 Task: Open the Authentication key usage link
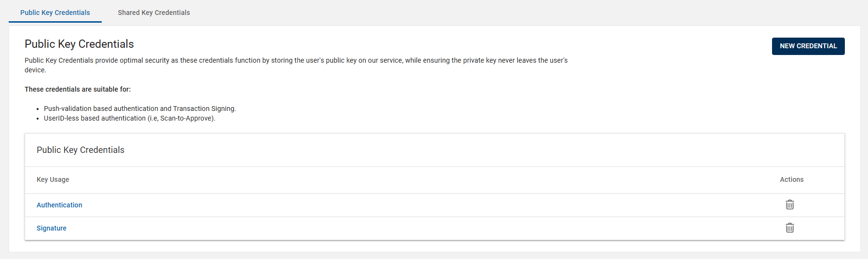[59, 205]
